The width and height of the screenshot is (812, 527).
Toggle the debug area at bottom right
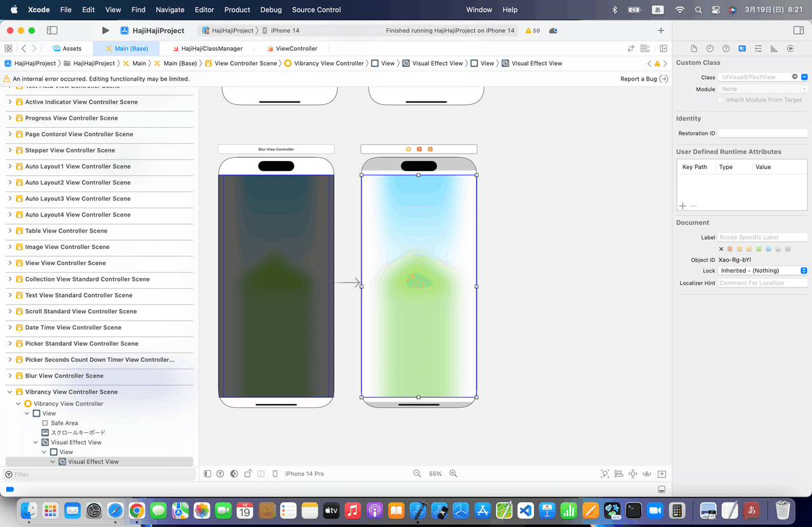click(662, 489)
